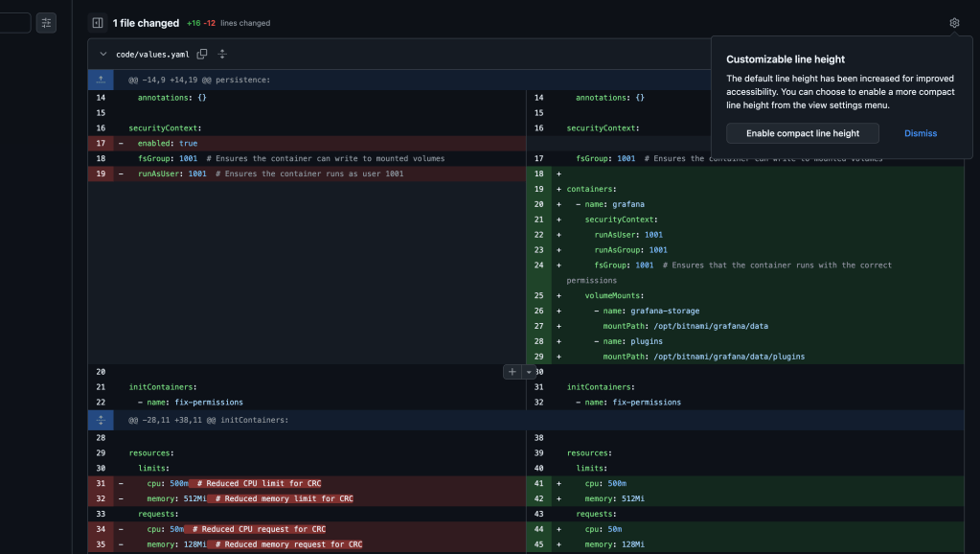Expand hidden lines above the initContainers hunk
The image size is (980, 554).
coord(101,420)
